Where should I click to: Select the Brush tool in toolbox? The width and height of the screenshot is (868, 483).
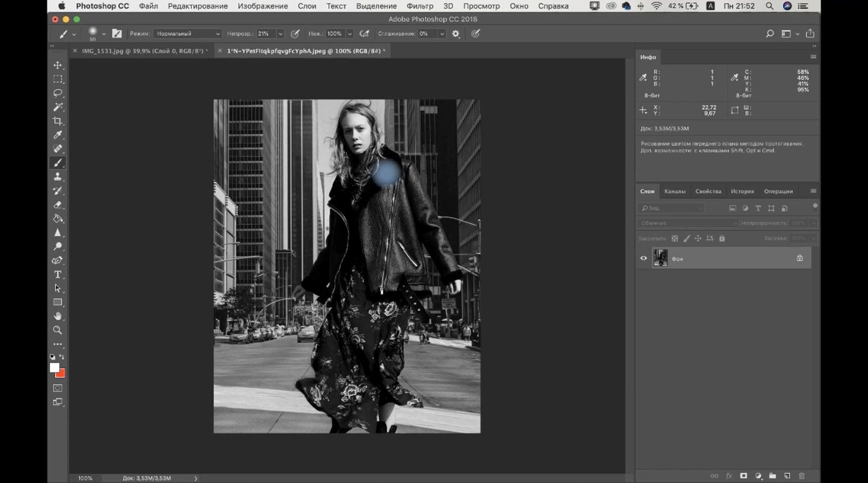click(58, 163)
